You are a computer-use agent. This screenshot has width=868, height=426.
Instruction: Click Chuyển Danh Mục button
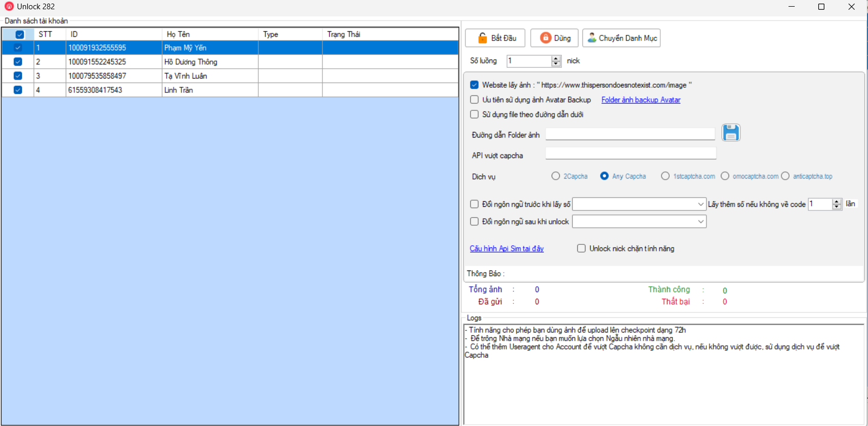point(621,38)
